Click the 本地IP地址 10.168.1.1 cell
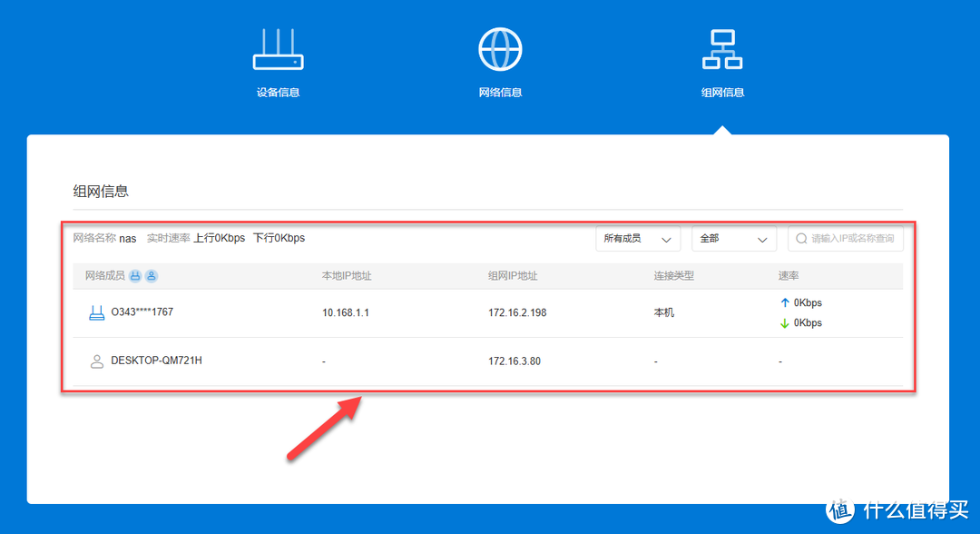 point(346,313)
